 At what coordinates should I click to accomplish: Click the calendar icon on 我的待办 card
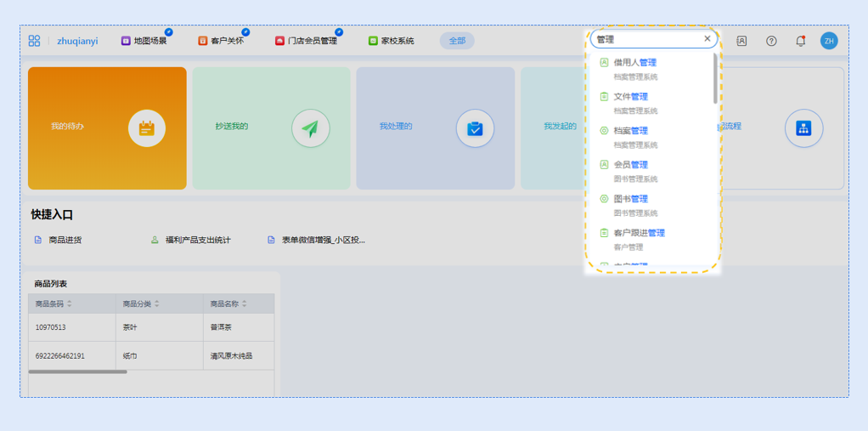tap(147, 128)
